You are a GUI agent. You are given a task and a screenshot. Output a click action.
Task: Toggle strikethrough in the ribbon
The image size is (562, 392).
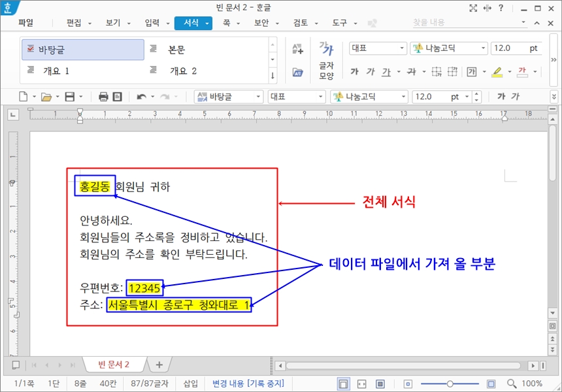[412, 72]
